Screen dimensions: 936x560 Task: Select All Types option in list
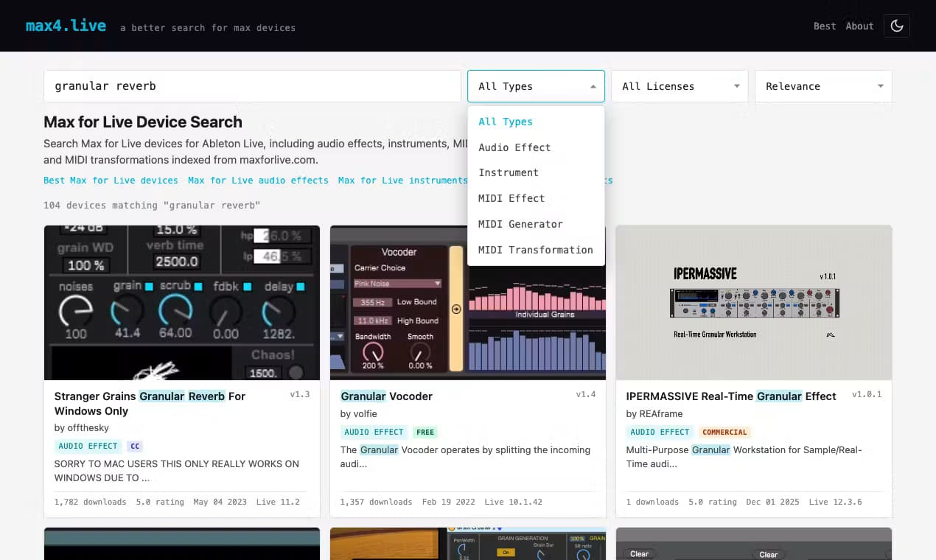tap(536, 122)
